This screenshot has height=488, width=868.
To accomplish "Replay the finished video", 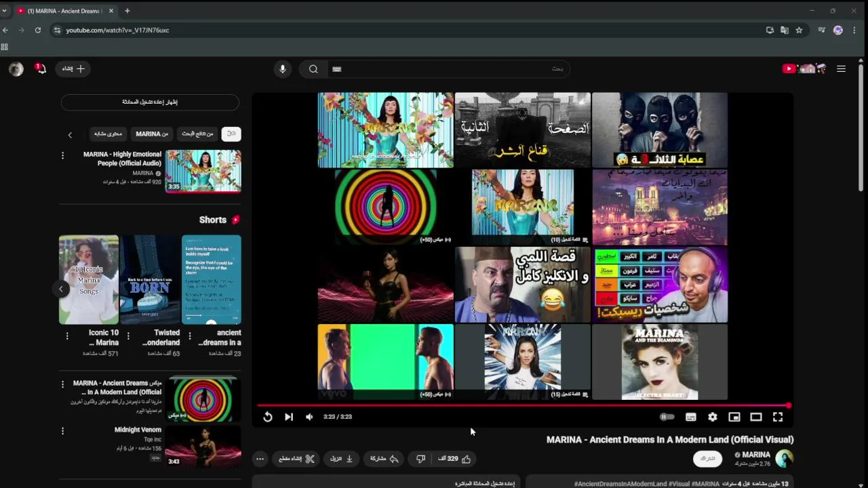I will pos(268,417).
